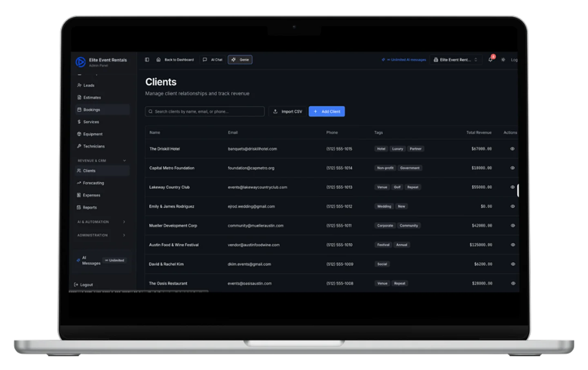Click the Add Client button
Viewport: 588px width, 370px height.
[x=327, y=111]
